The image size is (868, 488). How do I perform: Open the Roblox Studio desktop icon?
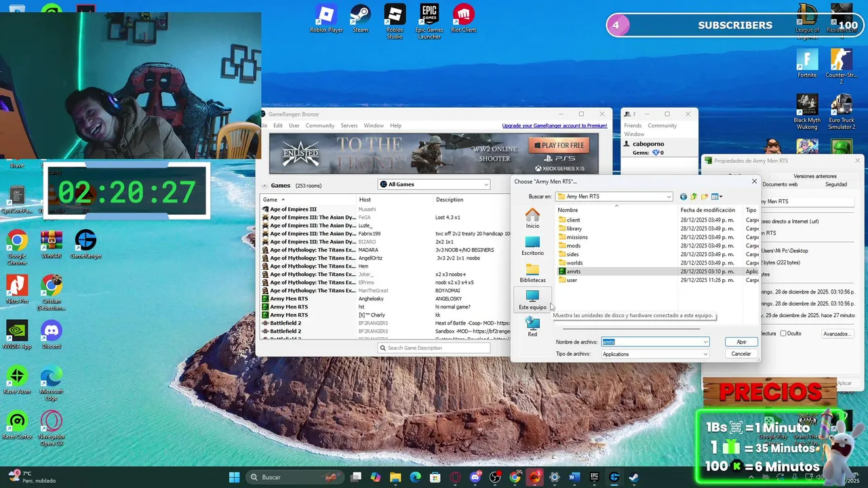click(x=395, y=22)
